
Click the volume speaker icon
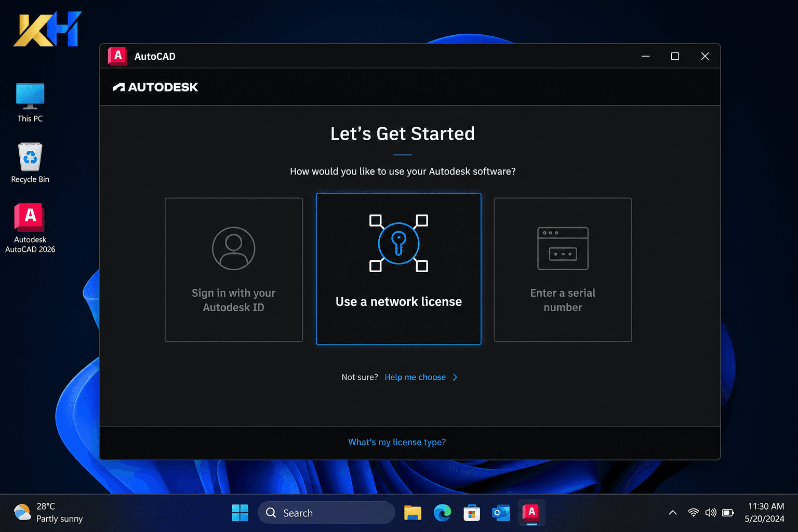[x=711, y=513]
